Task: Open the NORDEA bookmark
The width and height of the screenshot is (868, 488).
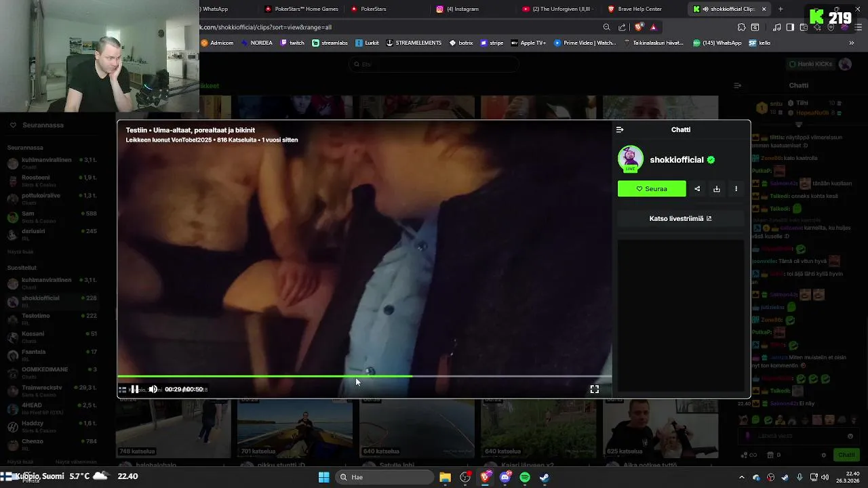Action: [256, 43]
